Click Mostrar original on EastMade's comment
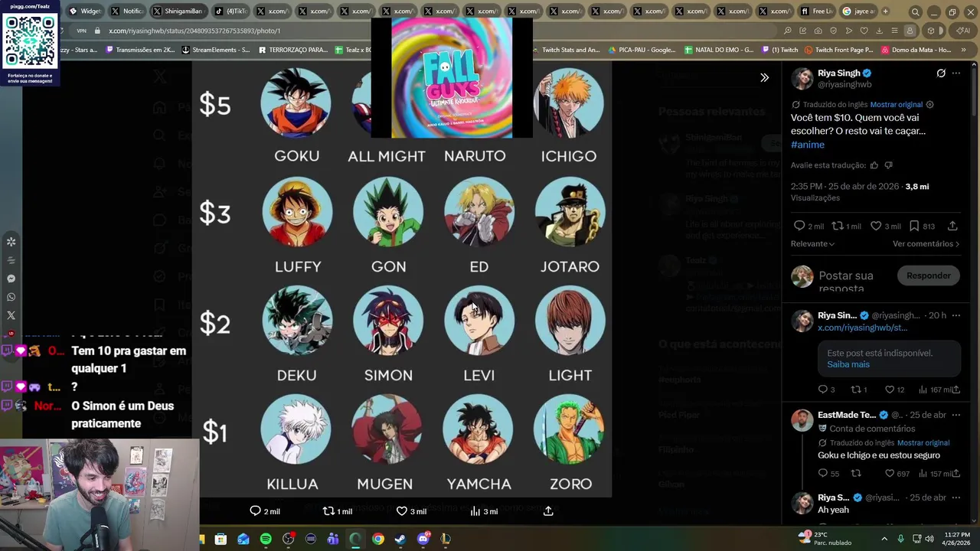 (x=923, y=443)
